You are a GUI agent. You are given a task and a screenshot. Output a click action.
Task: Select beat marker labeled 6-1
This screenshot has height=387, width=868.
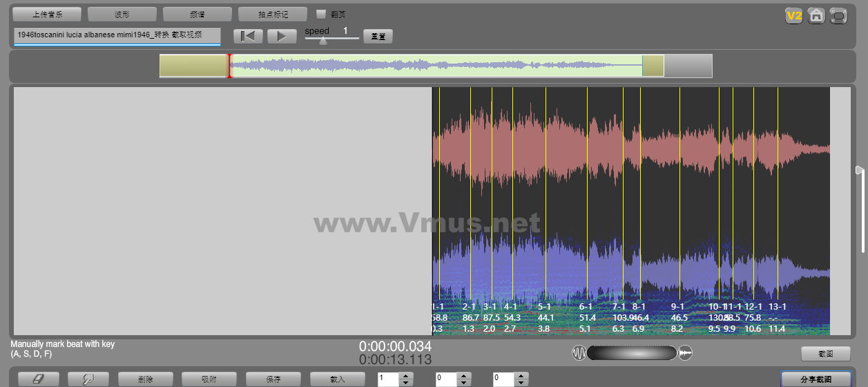[586, 306]
